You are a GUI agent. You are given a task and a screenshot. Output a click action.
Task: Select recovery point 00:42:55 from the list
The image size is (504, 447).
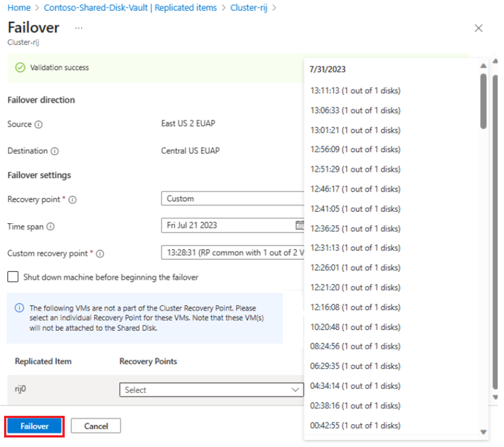pyautogui.click(x=354, y=425)
